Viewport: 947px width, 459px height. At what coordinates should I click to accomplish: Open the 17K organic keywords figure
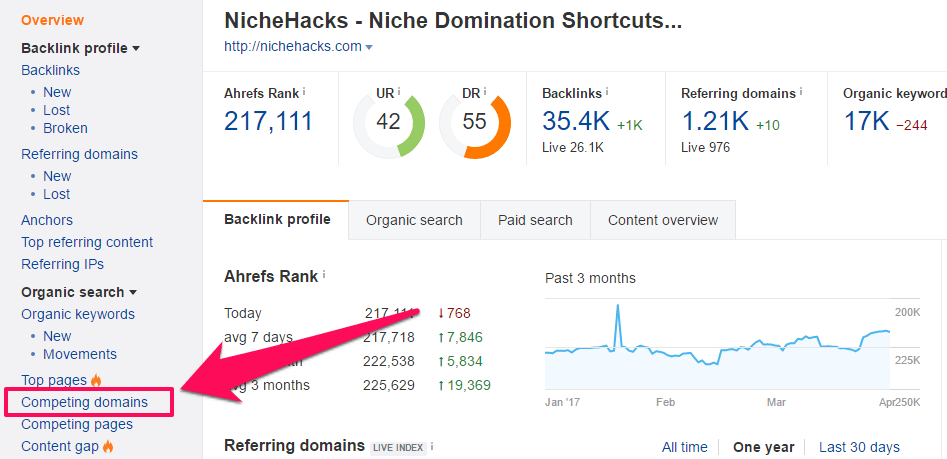866,121
